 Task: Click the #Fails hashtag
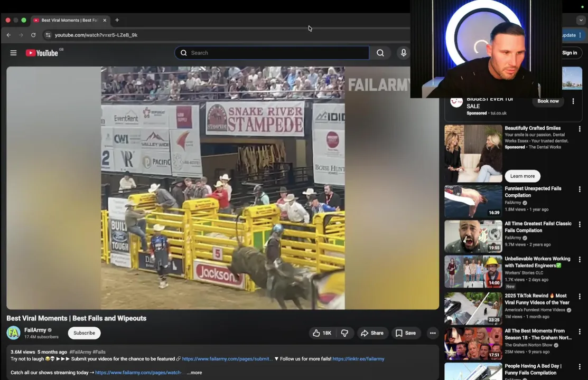point(99,352)
